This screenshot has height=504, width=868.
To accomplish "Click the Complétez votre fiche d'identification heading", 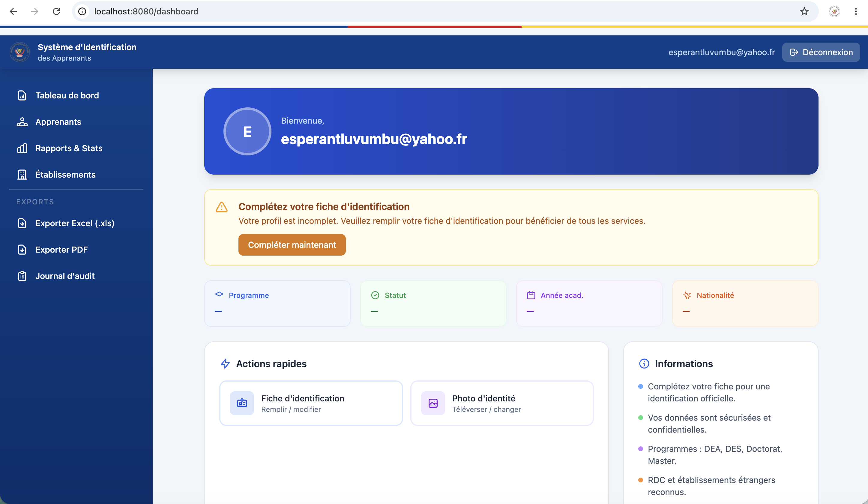I will [324, 206].
